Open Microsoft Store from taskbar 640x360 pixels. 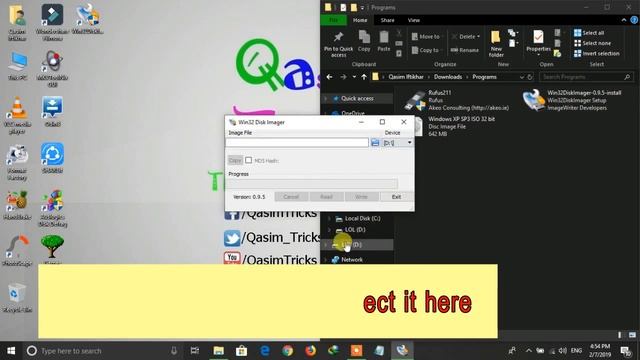click(241, 351)
